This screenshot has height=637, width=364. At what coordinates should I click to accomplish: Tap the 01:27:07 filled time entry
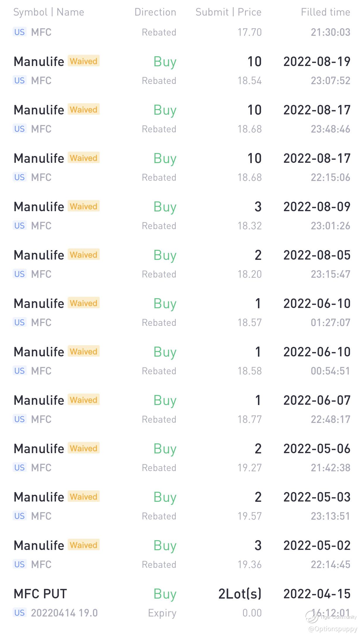330,323
